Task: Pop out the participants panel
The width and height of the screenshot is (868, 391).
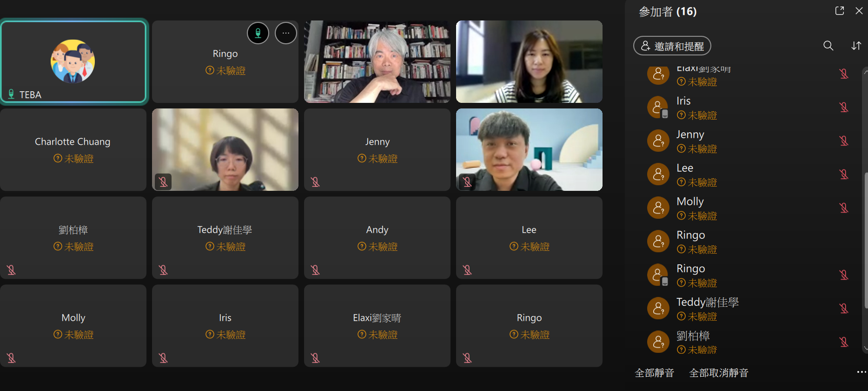Action: click(x=840, y=11)
